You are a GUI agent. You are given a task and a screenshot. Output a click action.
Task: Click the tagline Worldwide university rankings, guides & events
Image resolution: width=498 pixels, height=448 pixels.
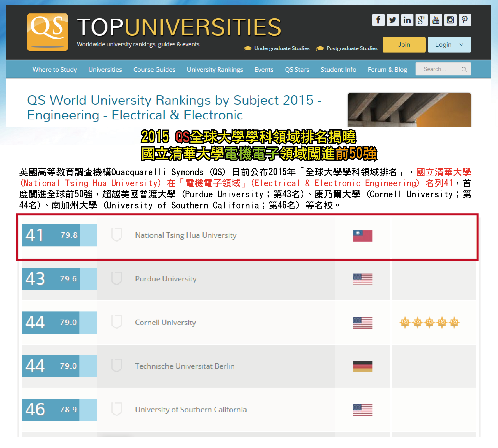[x=138, y=45]
